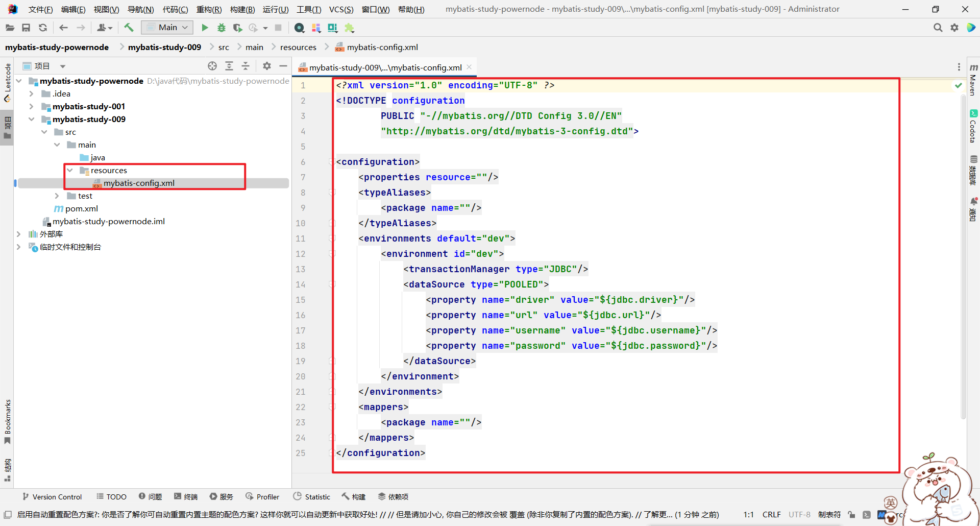The width and height of the screenshot is (980, 526).
Task: Open IDE settings gear in top right
Action: point(954,28)
